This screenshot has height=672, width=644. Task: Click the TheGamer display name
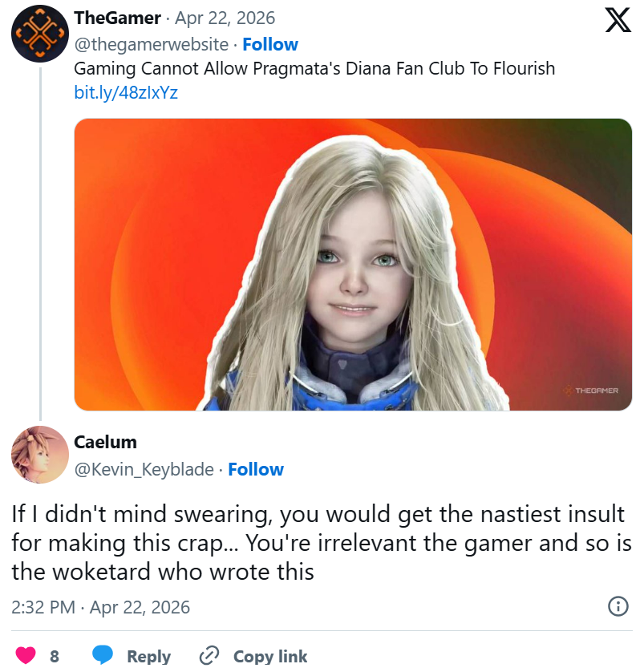(117, 18)
